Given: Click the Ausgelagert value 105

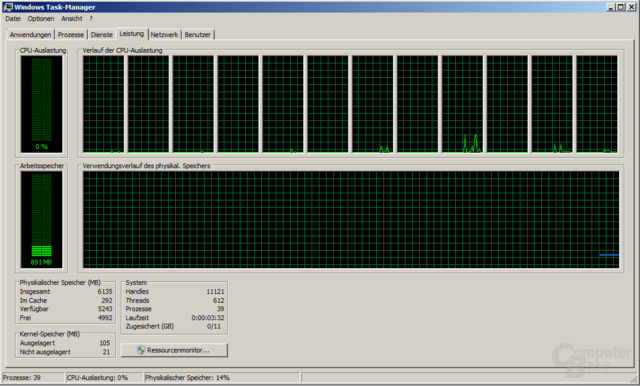Looking at the screenshot, I should pyautogui.click(x=105, y=343).
